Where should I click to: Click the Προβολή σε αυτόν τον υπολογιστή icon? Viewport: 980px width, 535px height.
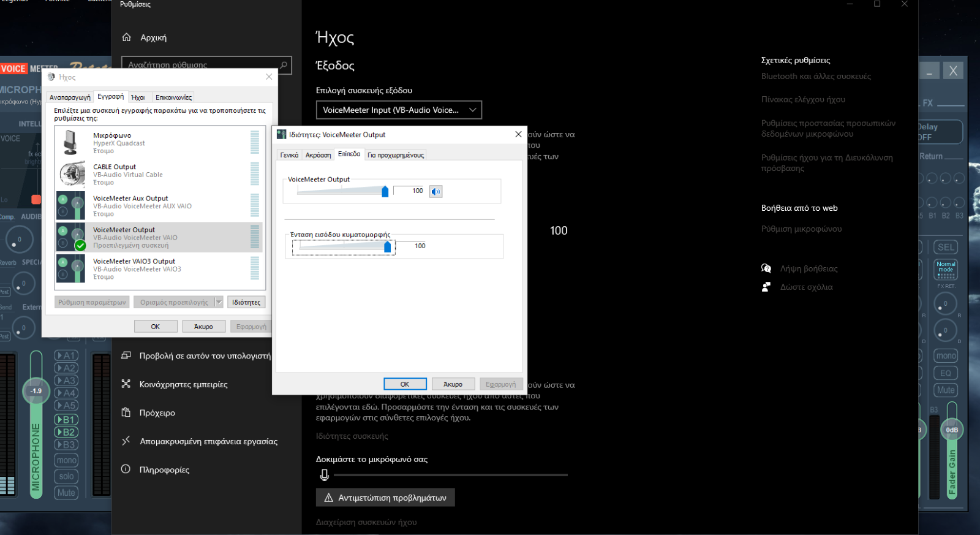click(126, 355)
